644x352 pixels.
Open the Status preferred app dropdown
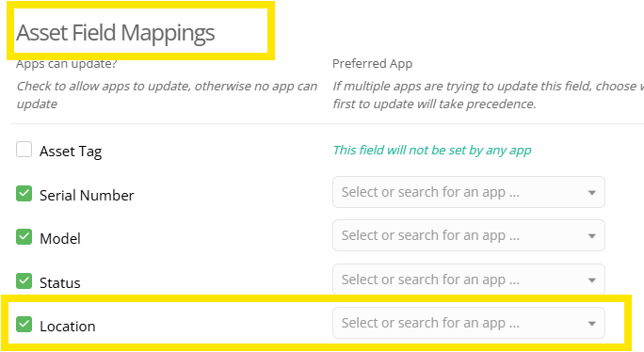tap(469, 280)
